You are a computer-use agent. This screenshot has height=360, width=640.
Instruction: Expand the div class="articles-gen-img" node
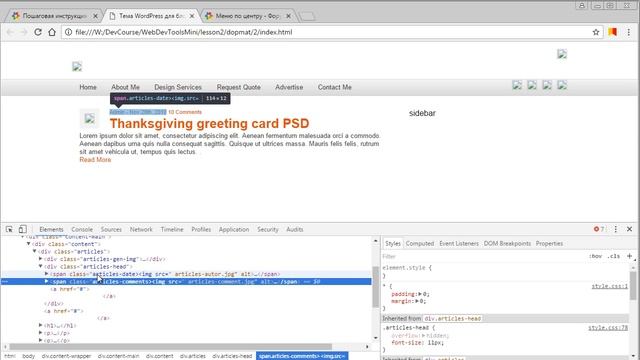point(40,259)
